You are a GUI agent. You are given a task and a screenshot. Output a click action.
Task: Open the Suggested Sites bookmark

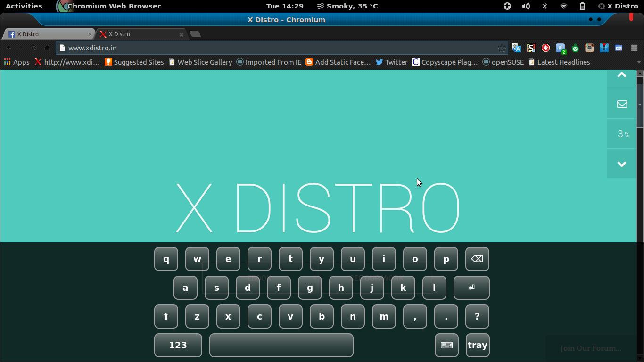click(x=134, y=62)
